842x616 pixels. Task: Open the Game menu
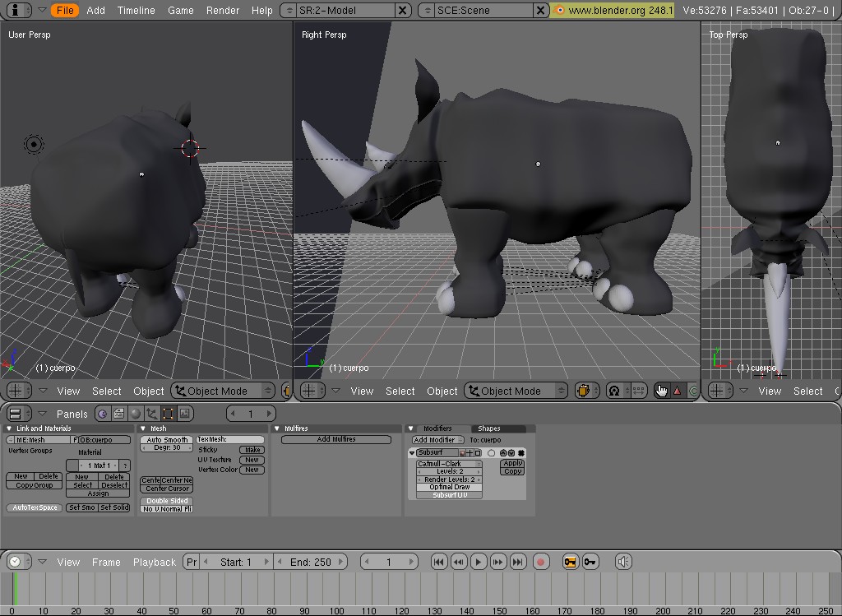pyautogui.click(x=180, y=10)
